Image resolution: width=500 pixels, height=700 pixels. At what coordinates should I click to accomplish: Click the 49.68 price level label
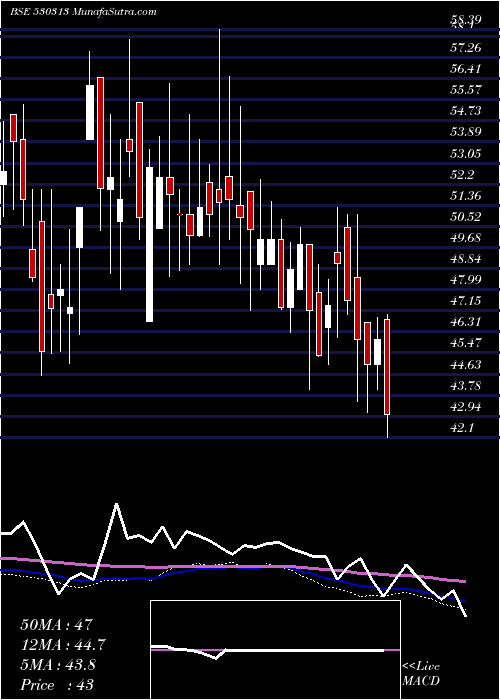(466, 238)
